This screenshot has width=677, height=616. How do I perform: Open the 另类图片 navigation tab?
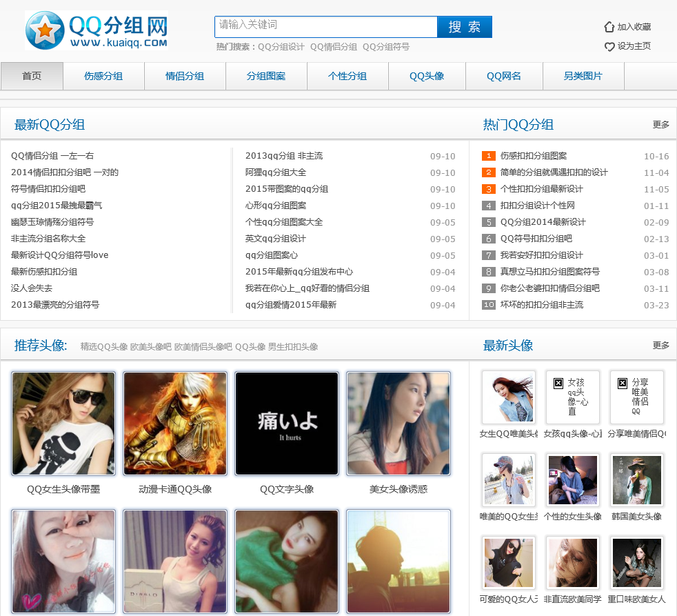[583, 76]
